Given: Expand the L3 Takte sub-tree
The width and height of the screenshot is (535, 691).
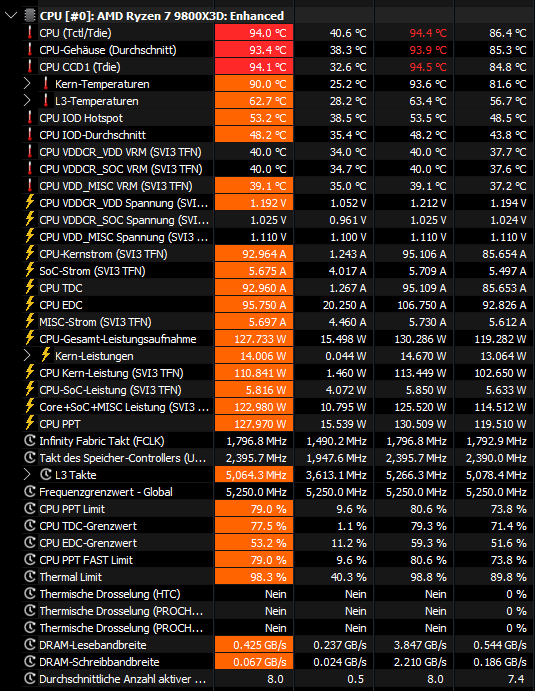Looking at the screenshot, I should point(27,475).
